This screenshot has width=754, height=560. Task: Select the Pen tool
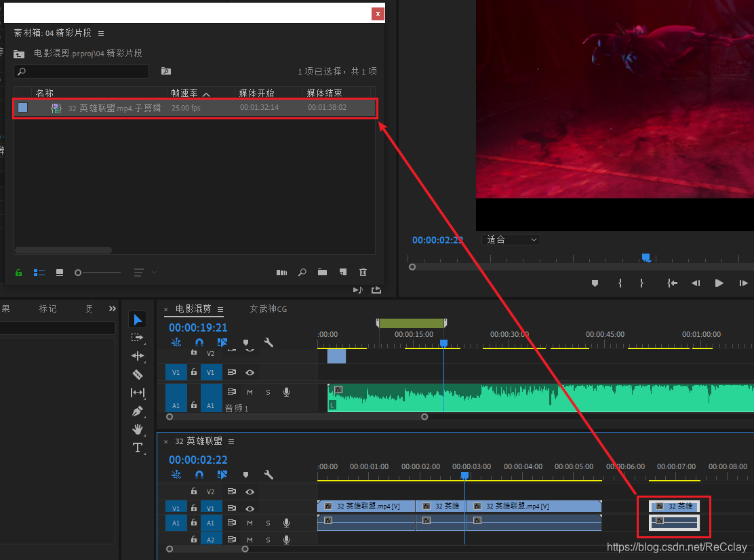click(x=138, y=411)
